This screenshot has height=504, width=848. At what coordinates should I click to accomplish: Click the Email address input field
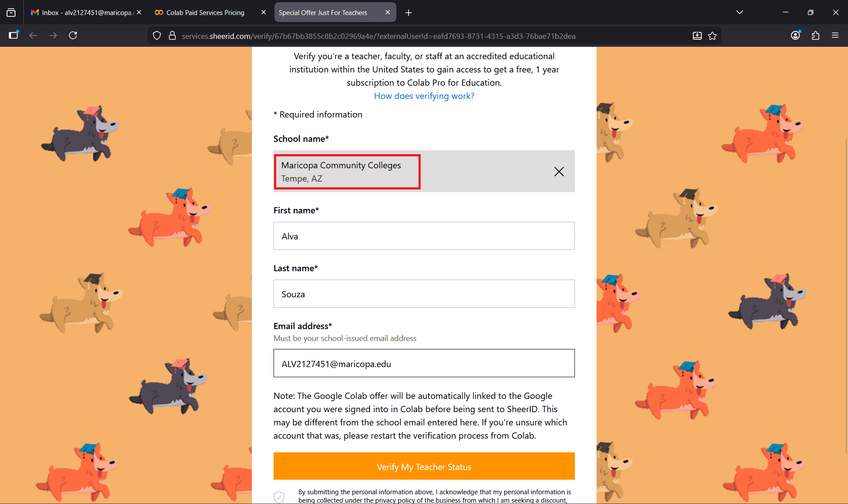click(x=424, y=364)
